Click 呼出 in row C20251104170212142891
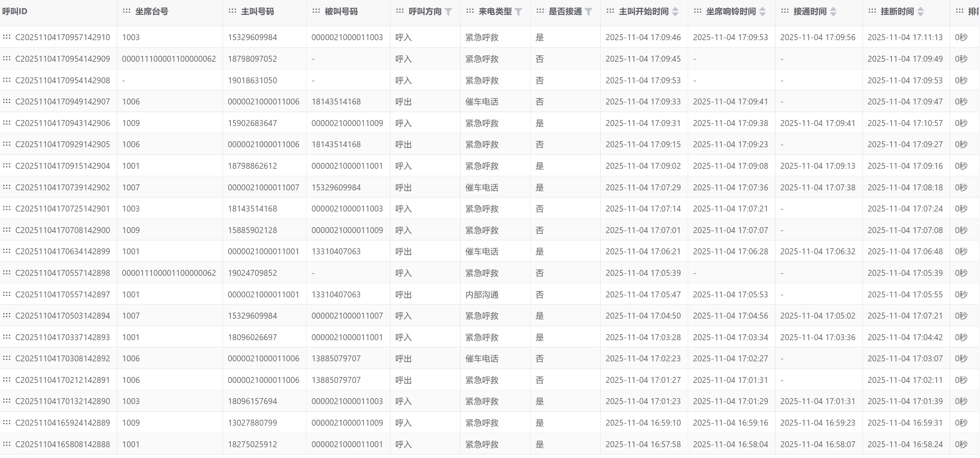Image resolution: width=980 pixels, height=458 pixels. click(x=403, y=380)
